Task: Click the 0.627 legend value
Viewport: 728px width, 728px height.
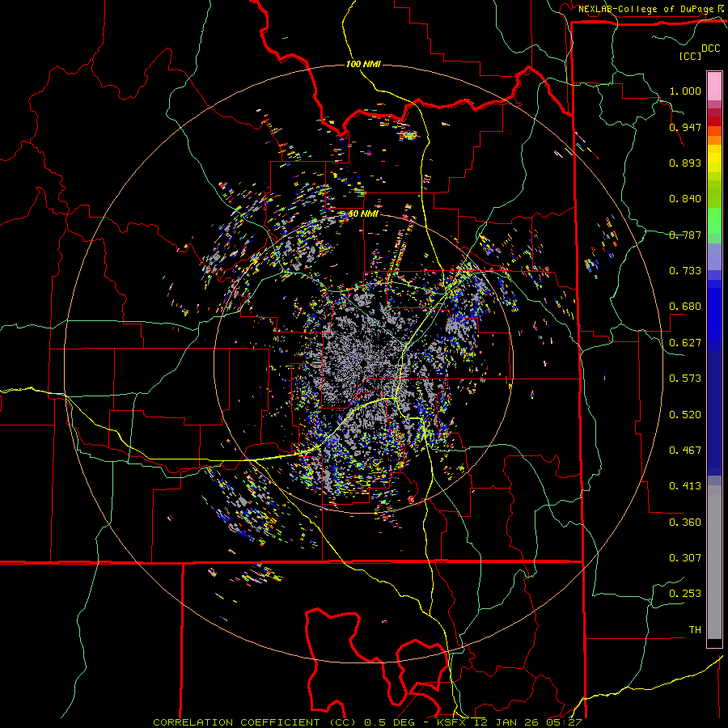Action: [x=685, y=343]
